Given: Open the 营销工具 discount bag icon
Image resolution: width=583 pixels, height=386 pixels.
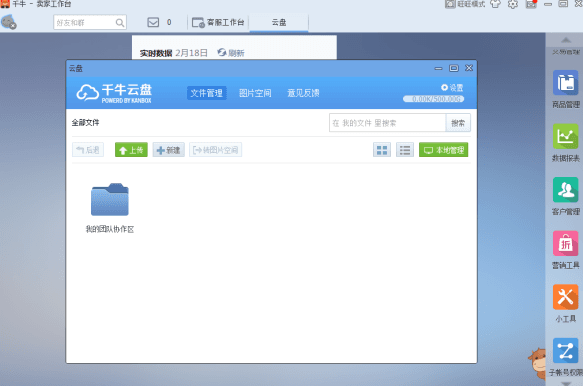Looking at the screenshot, I should pos(565,243).
